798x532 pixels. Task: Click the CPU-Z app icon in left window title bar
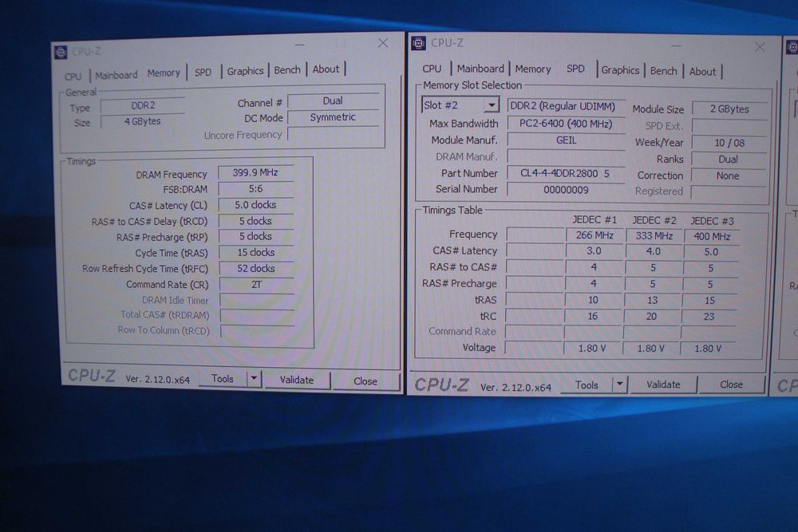[61, 53]
